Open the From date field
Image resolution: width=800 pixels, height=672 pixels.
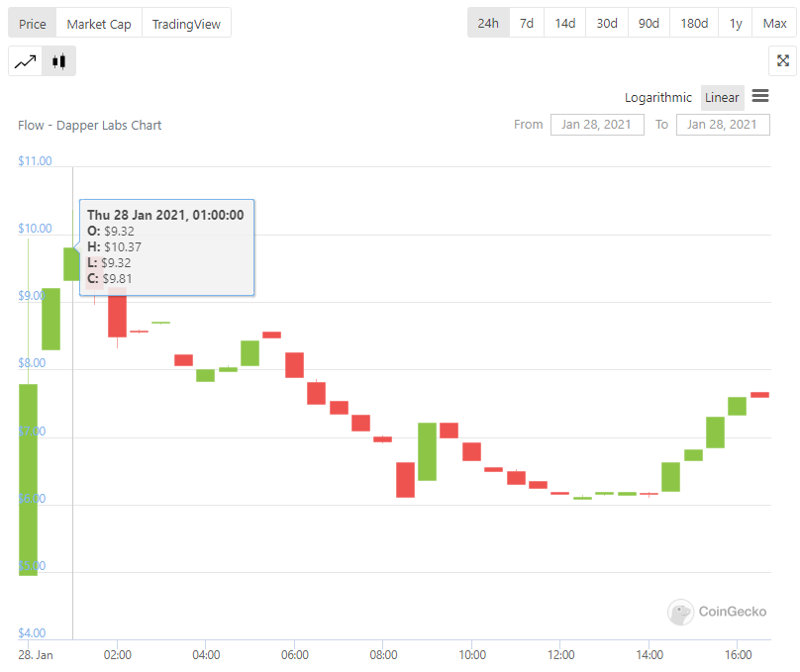[x=597, y=125]
